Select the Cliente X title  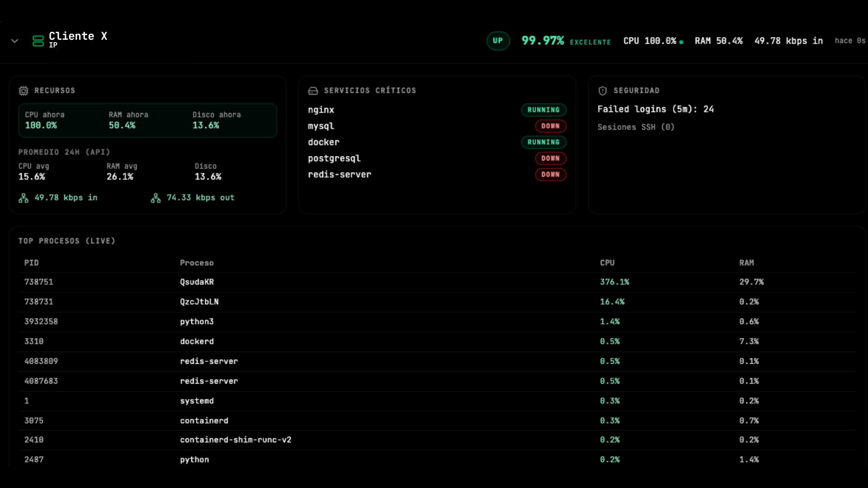coord(78,36)
